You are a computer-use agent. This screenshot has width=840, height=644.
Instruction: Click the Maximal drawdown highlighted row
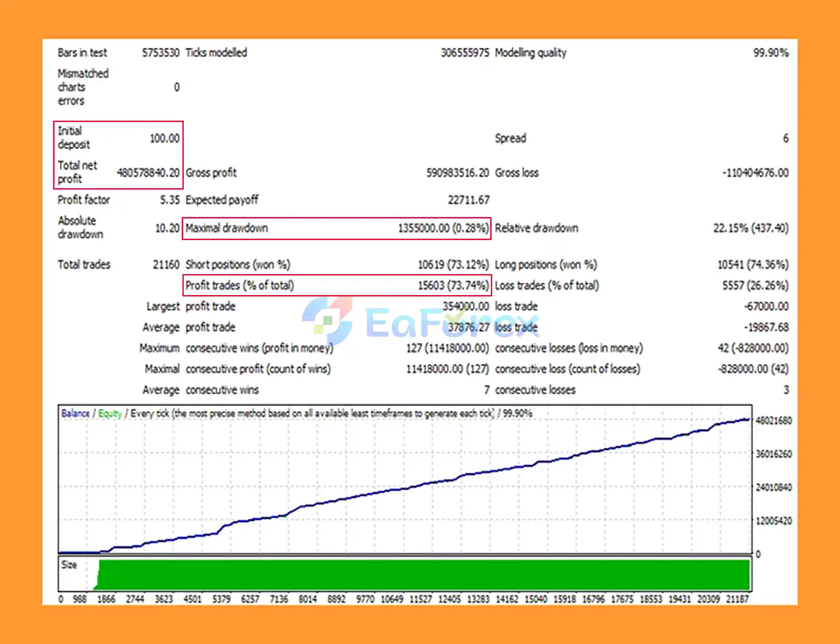[336, 228]
